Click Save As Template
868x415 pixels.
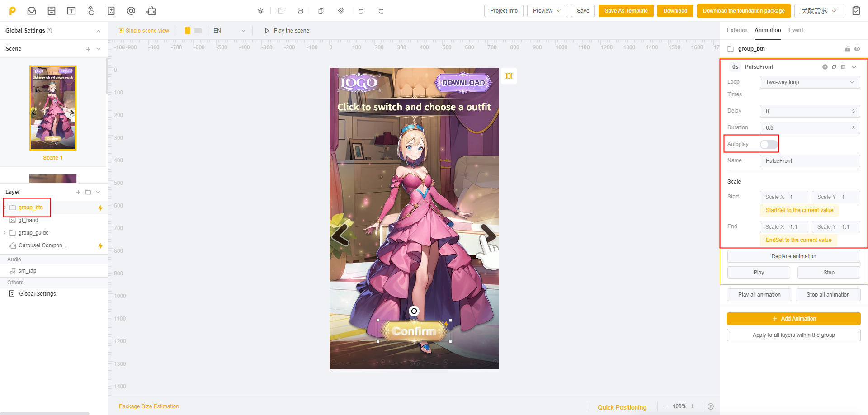(x=626, y=11)
